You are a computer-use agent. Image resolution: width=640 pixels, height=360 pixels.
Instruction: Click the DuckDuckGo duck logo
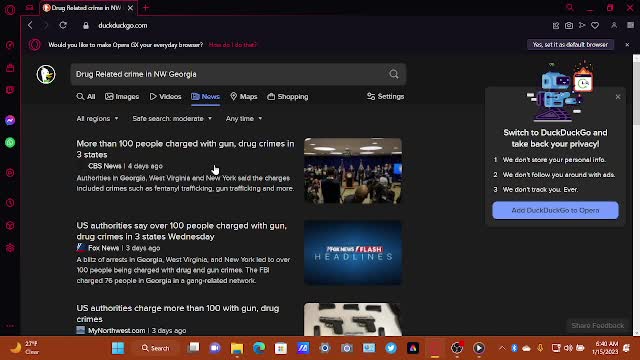46,74
